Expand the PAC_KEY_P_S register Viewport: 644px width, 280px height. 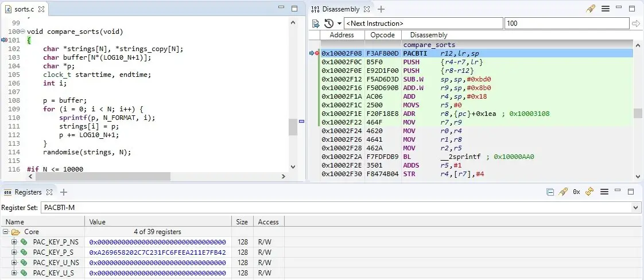(x=14, y=252)
